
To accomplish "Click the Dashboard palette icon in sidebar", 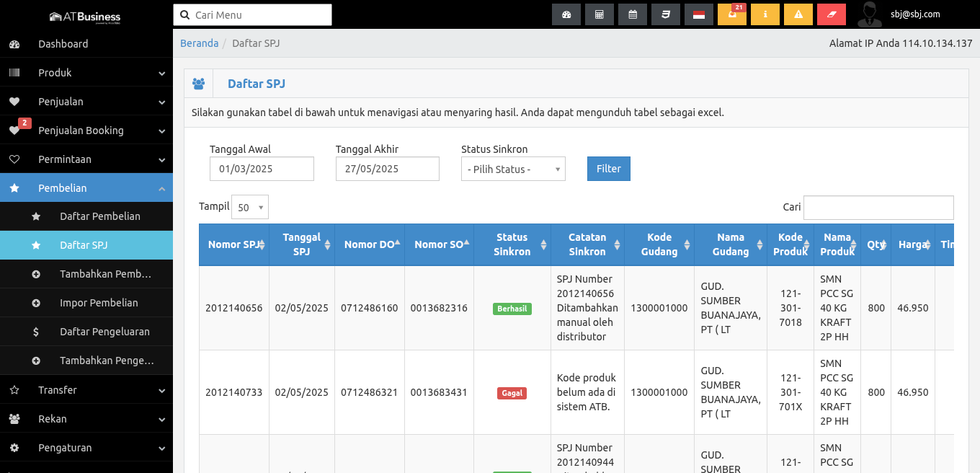I will 14,44.
